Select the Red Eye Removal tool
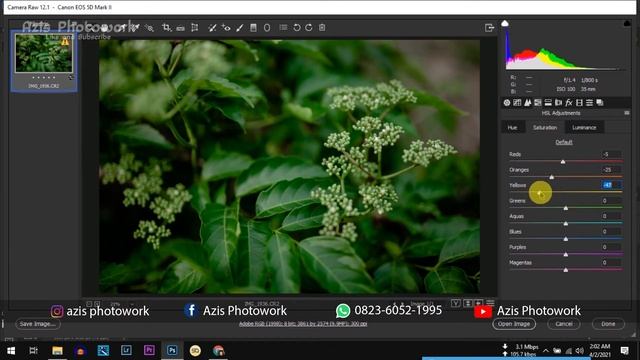The height and width of the screenshot is (360, 640). [226, 28]
